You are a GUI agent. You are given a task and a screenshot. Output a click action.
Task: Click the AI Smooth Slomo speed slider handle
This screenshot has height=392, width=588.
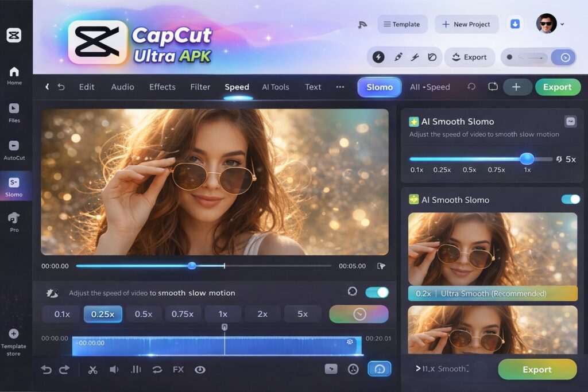click(x=527, y=159)
